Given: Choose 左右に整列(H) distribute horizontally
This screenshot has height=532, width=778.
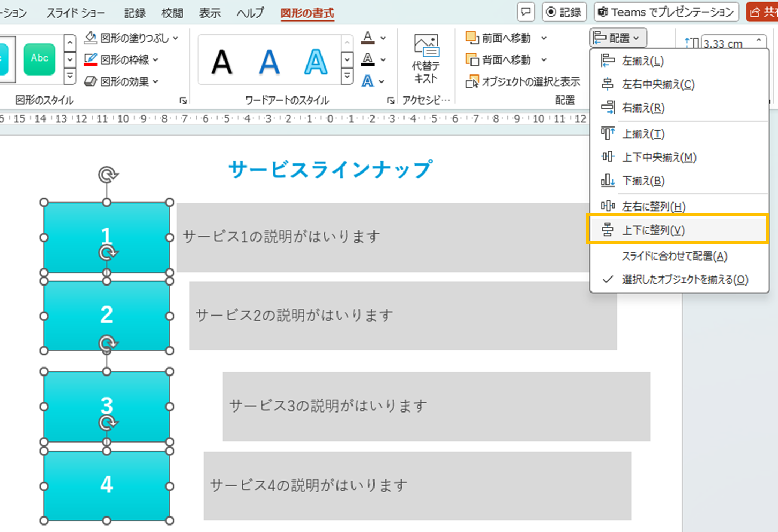Looking at the screenshot, I should (679, 206).
